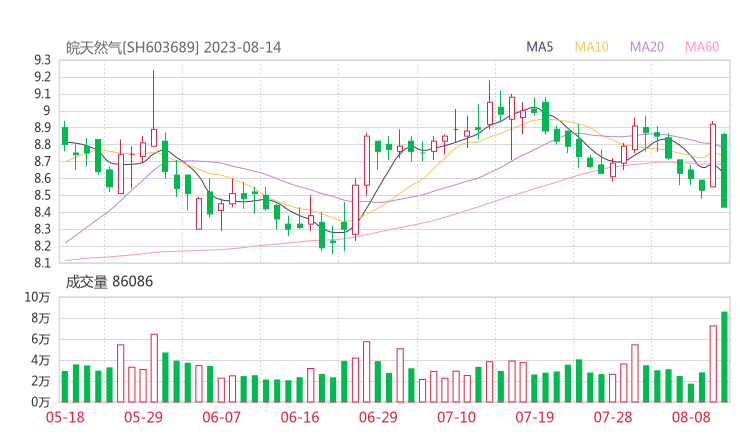
Task: Select the long-wick red candle reaching 9.2
Action: [153, 108]
